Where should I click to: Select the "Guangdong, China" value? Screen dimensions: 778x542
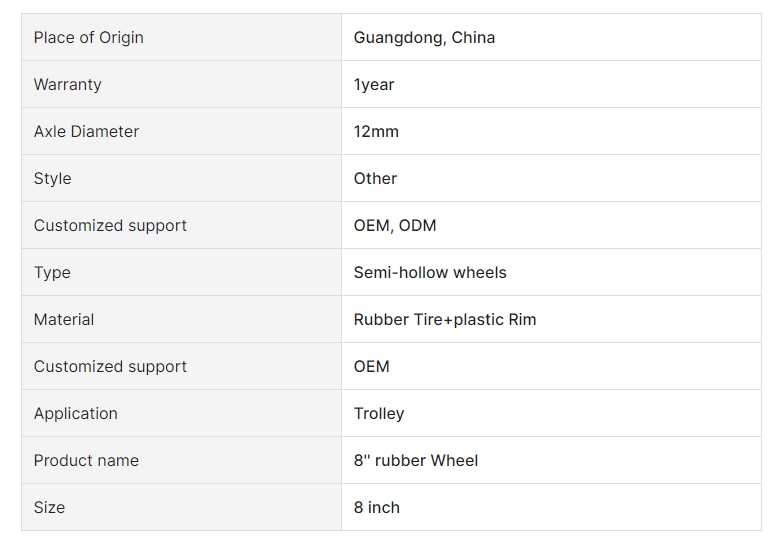[424, 38]
